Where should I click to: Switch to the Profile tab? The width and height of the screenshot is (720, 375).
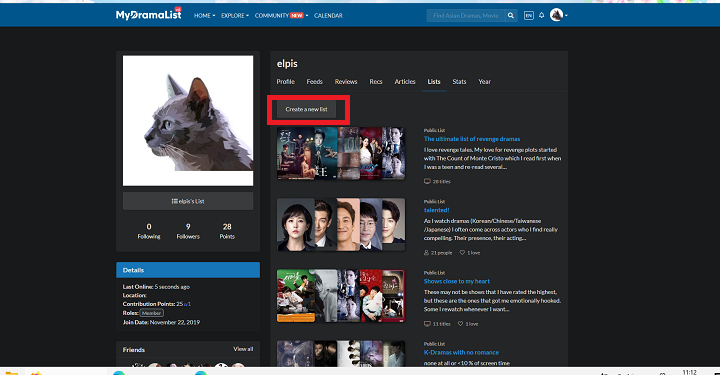tap(286, 82)
